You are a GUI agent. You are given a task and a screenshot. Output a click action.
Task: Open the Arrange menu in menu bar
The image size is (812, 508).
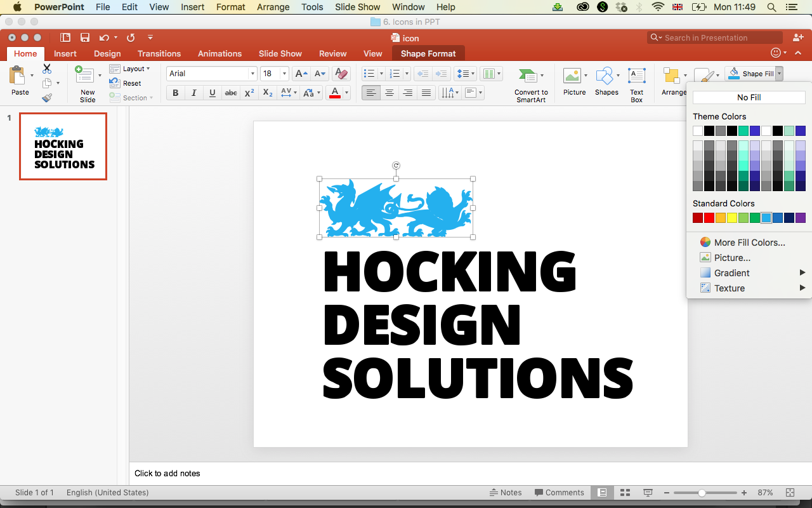273,7
